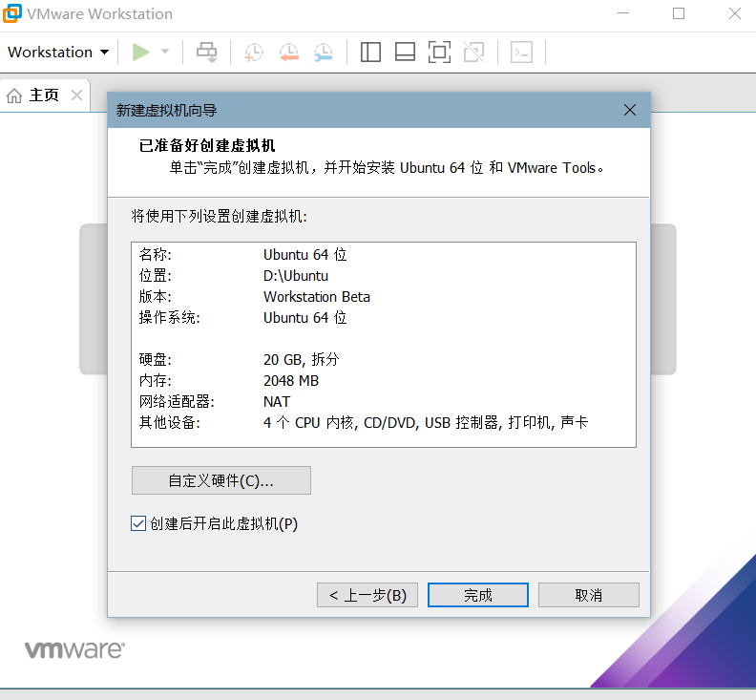Screen dimensions: 756x700
Task: Open the snapshot manager icon
Action: [323, 53]
